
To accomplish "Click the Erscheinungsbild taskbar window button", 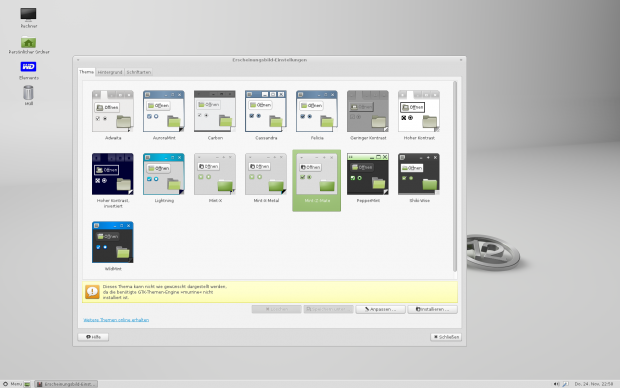I will tap(66, 384).
